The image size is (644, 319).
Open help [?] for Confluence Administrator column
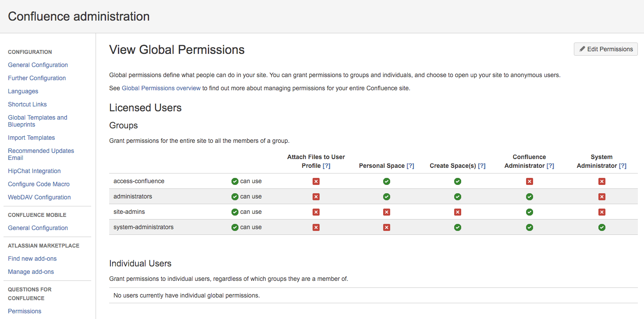click(x=550, y=166)
